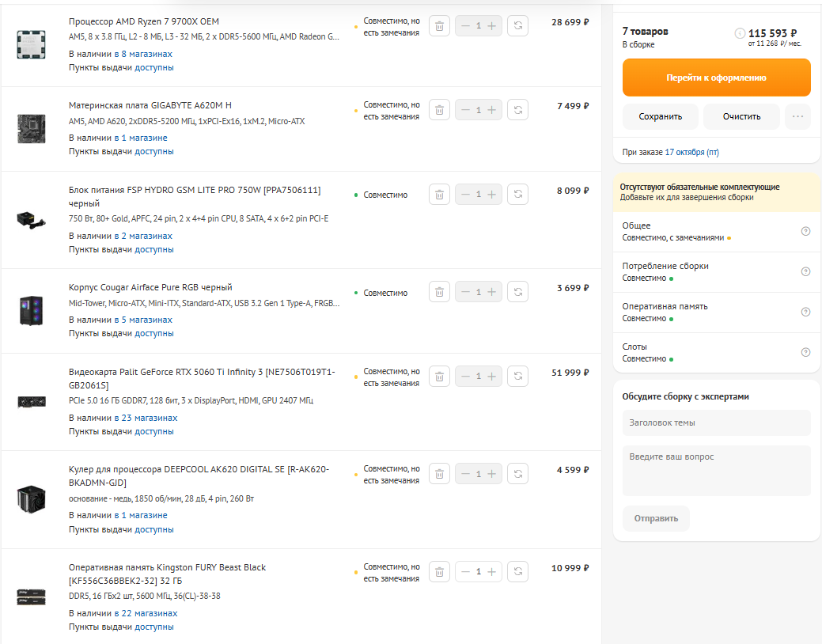Image resolution: width=822 pixels, height=644 pixels.
Task: Swap the GIGABYTE A620M H motherboard
Action: [x=518, y=110]
